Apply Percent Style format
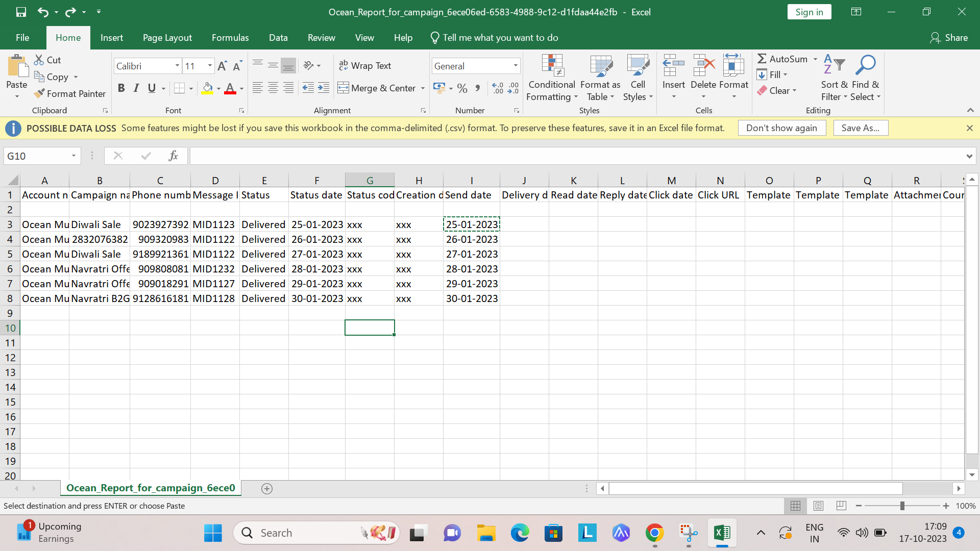Image resolution: width=980 pixels, height=551 pixels. 462,88
